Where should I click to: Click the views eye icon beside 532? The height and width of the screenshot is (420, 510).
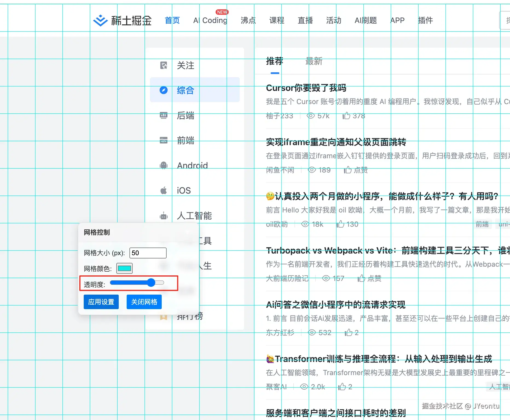coord(312,332)
